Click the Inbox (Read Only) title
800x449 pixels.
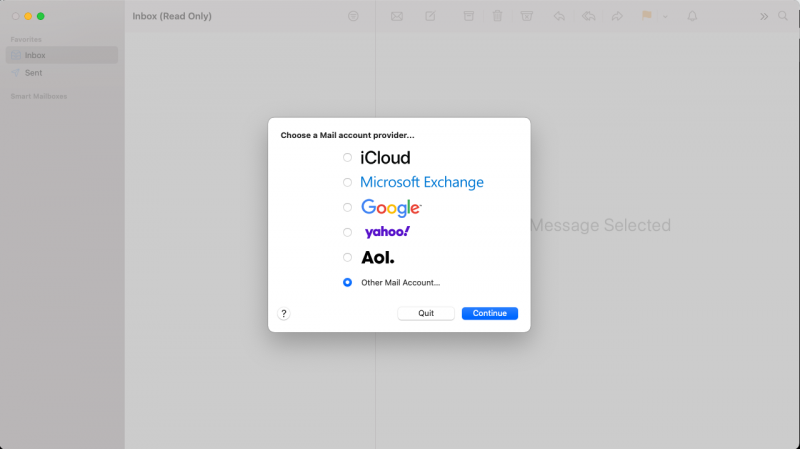172,16
